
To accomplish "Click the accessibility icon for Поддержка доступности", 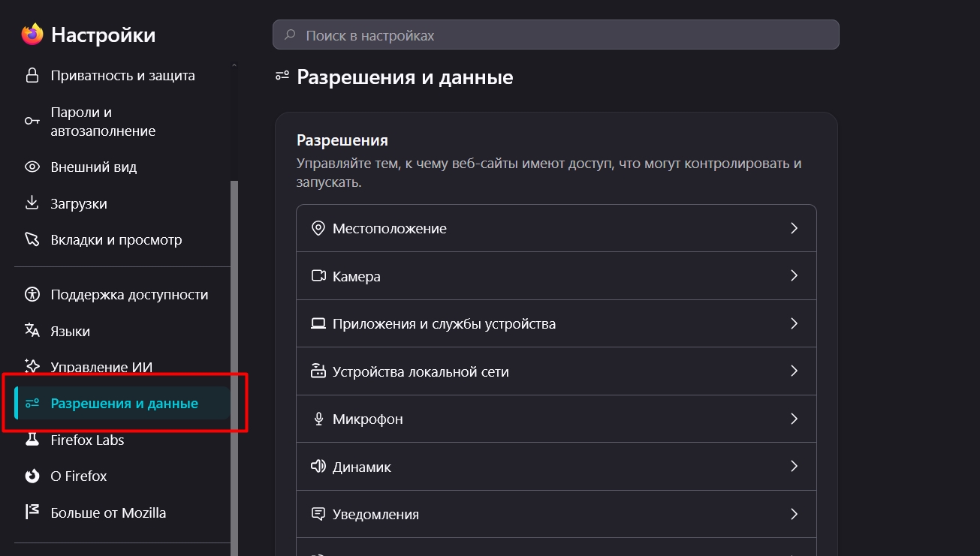I will coord(32,295).
